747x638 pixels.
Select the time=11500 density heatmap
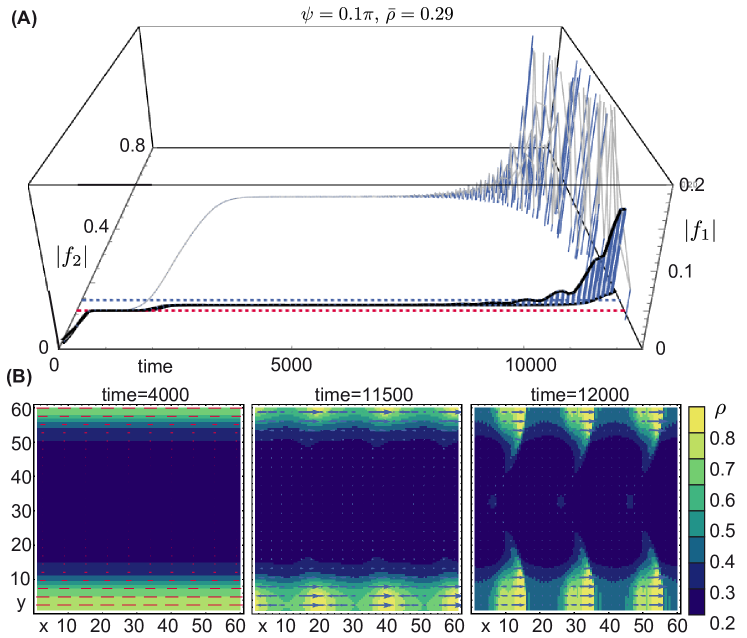(357, 509)
